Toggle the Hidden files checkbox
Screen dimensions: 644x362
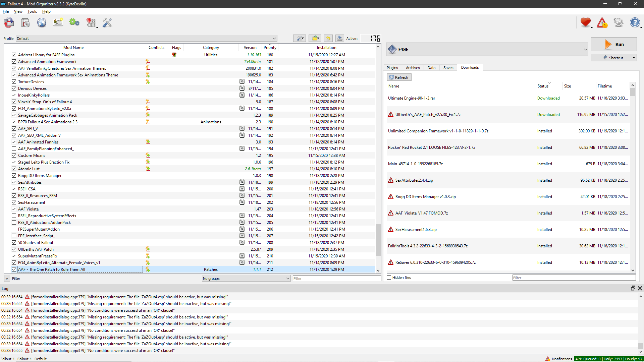point(389,278)
